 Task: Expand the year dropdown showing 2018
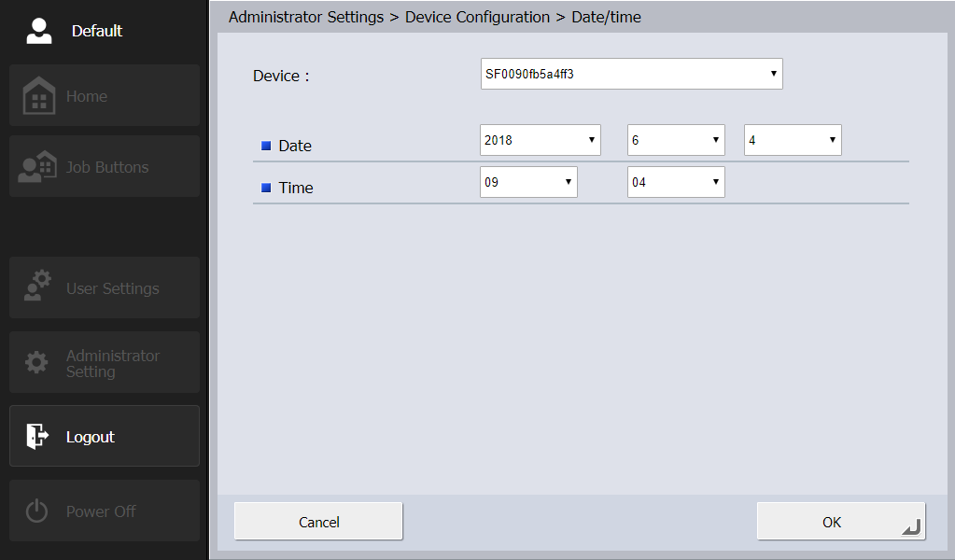click(540, 140)
